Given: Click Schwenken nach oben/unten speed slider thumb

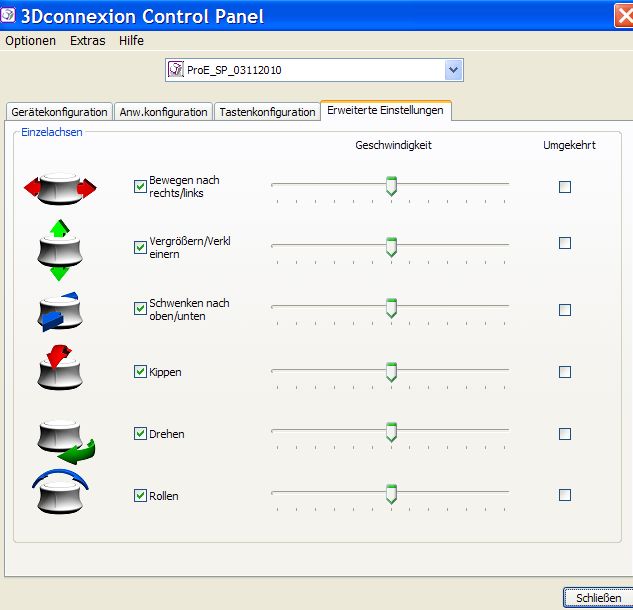Looking at the screenshot, I should [391, 308].
